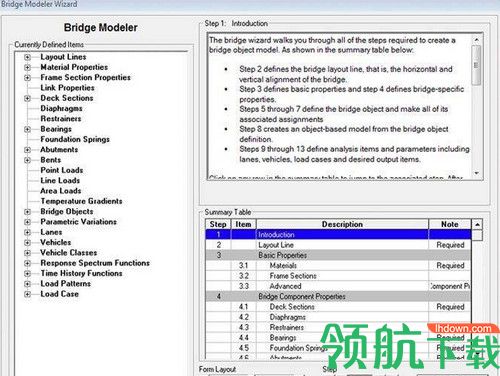Click the Bridge Objects tree label

(x=67, y=211)
